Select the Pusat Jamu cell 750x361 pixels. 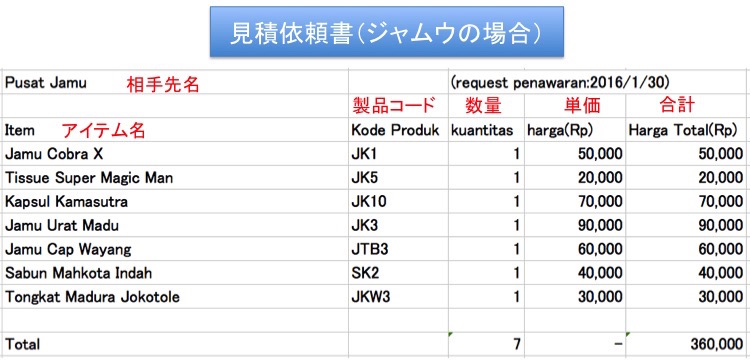click(x=175, y=83)
